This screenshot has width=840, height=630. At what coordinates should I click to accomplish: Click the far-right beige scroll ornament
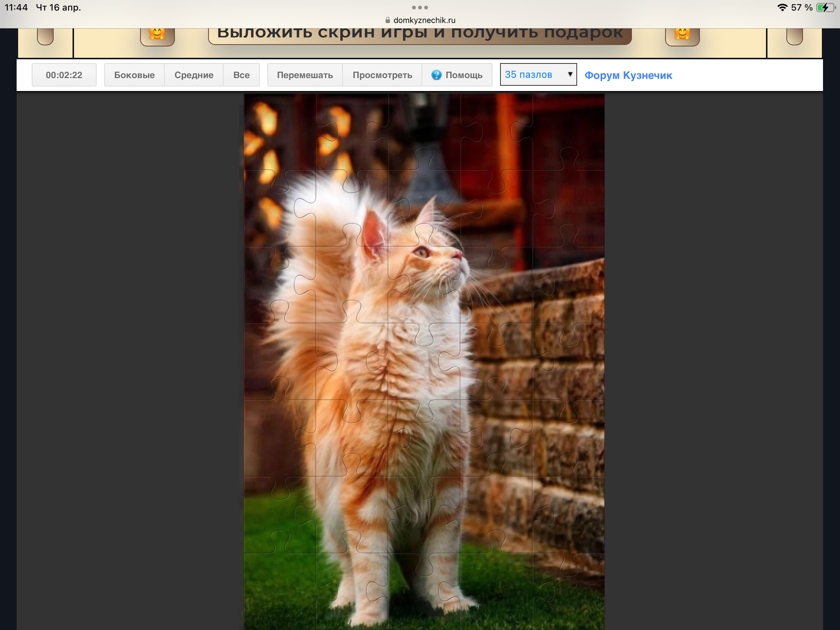pyautogui.click(x=794, y=37)
